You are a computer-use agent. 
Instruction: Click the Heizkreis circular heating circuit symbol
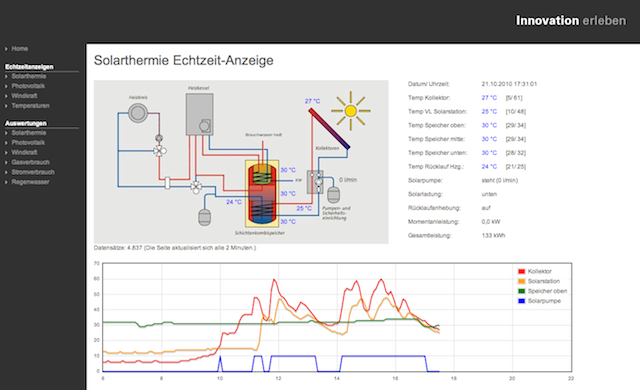138,113
